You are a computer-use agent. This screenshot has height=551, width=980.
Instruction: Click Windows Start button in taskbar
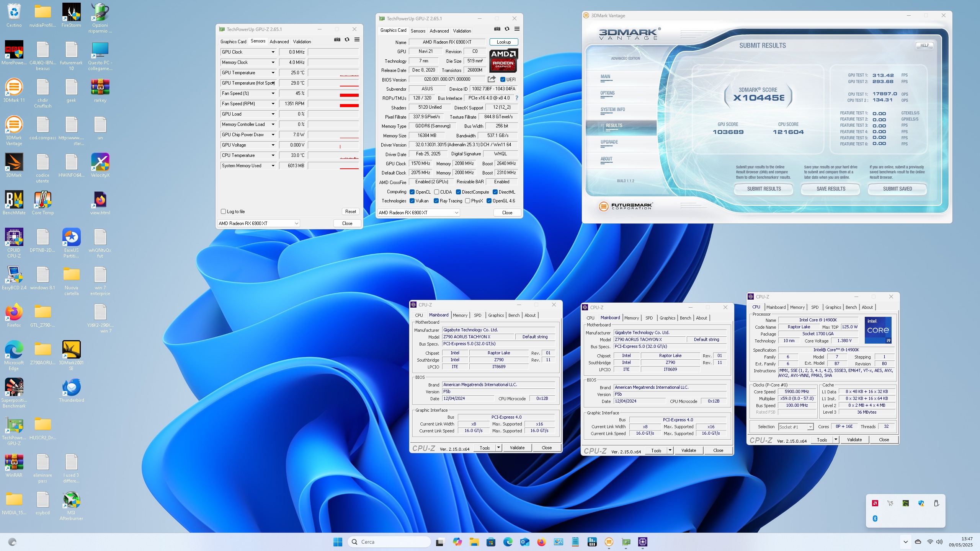point(338,542)
